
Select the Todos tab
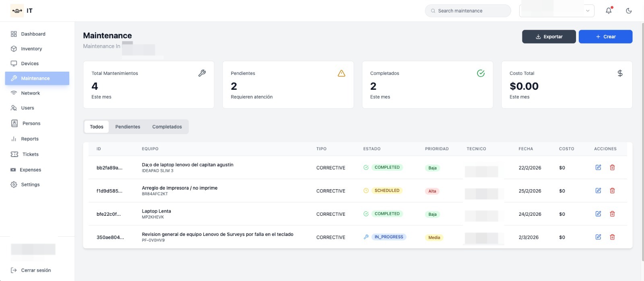[97, 127]
